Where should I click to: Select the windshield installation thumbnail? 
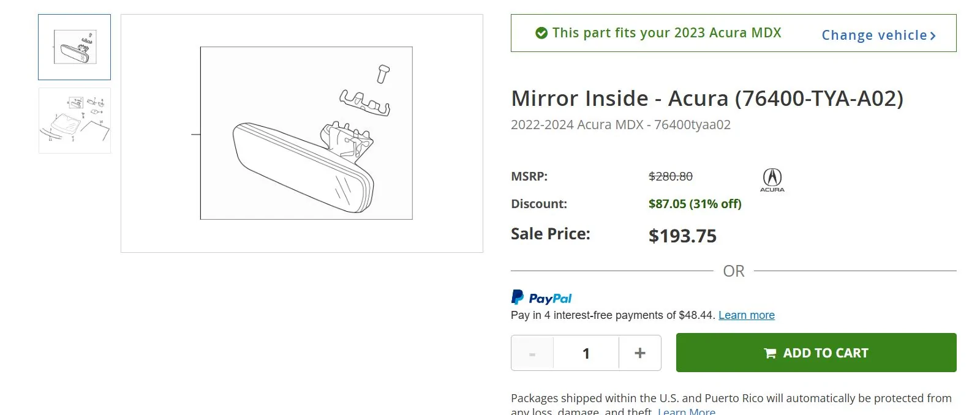coord(74,120)
